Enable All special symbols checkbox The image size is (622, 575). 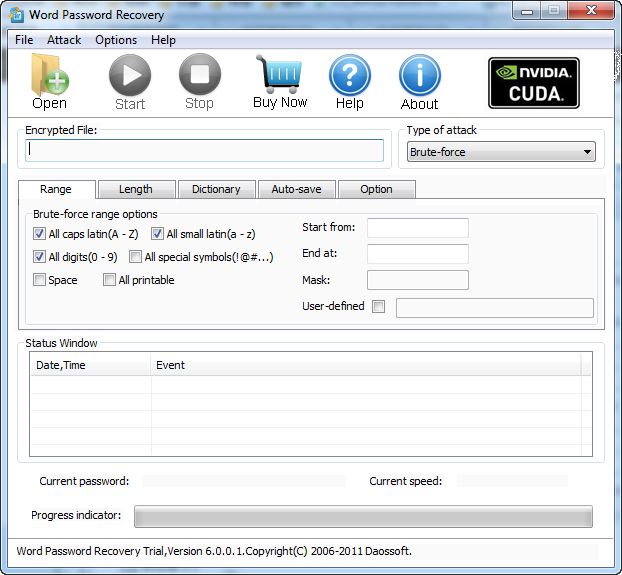pos(135,257)
